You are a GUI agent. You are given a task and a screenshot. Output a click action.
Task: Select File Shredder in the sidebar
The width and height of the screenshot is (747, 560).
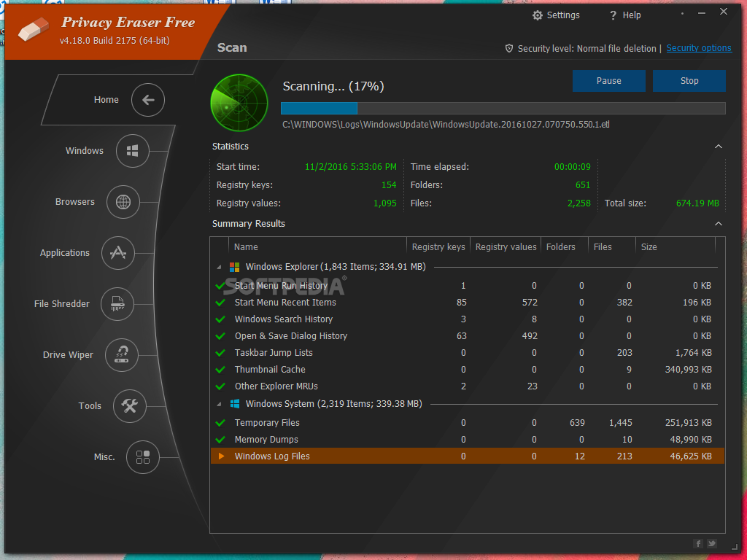coord(62,304)
